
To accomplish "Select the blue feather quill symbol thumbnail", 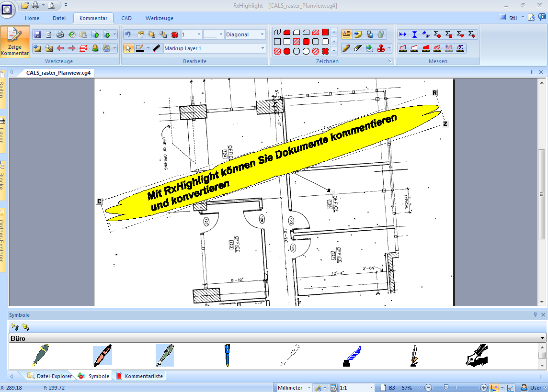I will 352,356.
